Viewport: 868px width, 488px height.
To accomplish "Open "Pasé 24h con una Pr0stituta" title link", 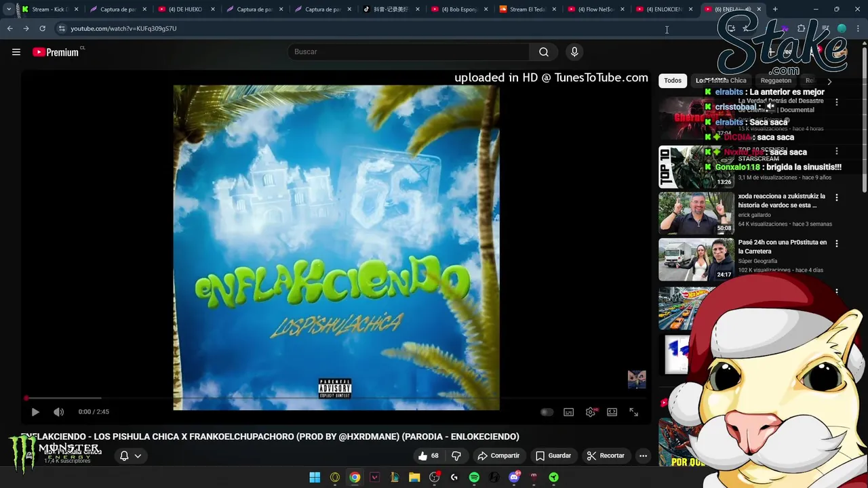I will 782,247.
